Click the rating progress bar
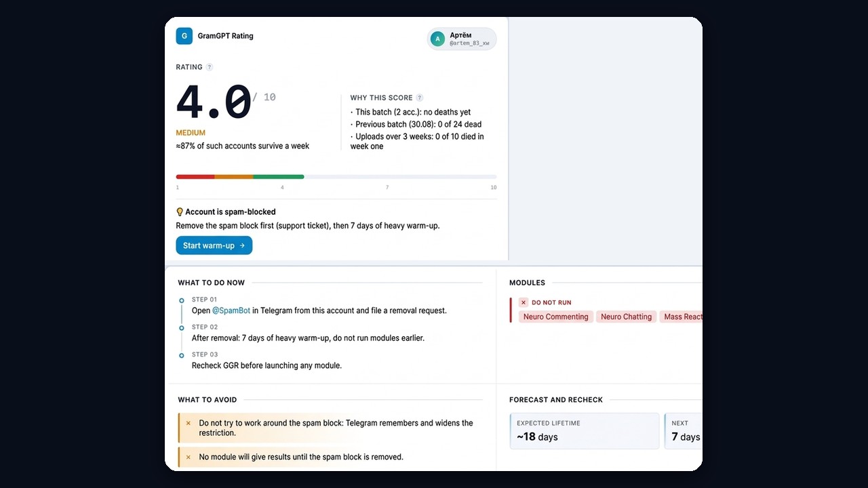The width and height of the screenshot is (868, 488). (x=336, y=177)
